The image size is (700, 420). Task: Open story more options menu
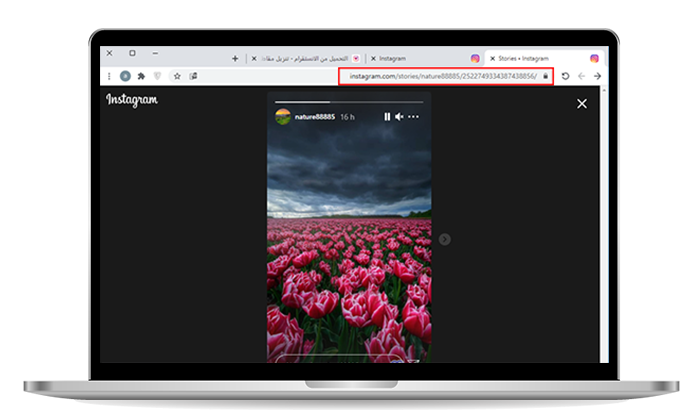pyautogui.click(x=413, y=116)
